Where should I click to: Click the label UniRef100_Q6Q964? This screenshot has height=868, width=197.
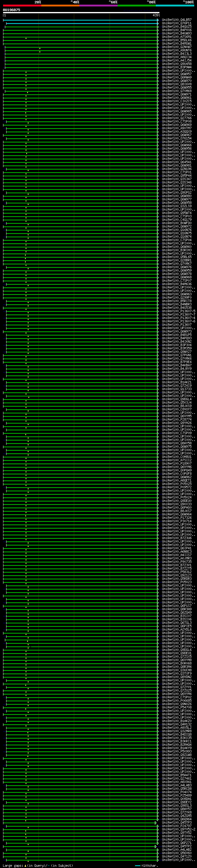[177, 819]
